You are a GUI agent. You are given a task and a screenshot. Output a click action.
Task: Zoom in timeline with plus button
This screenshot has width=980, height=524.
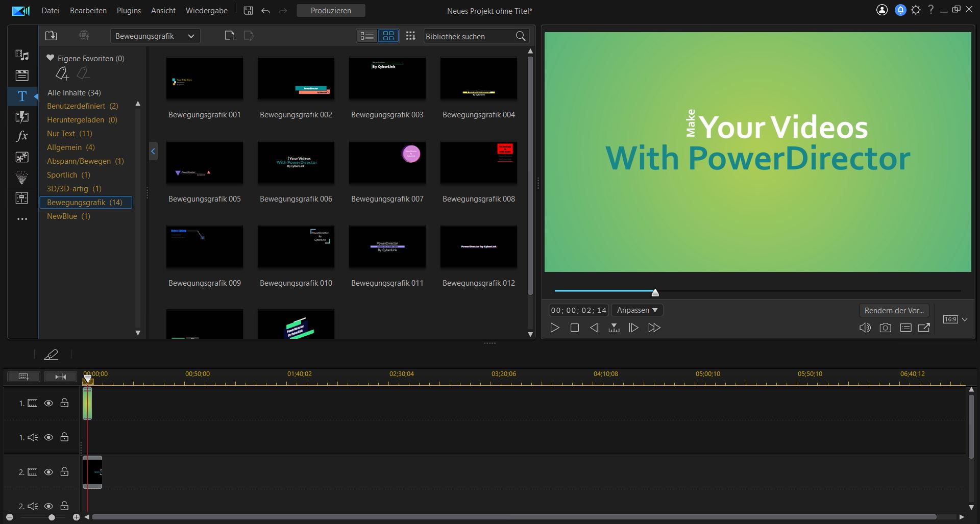(x=76, y=517)
